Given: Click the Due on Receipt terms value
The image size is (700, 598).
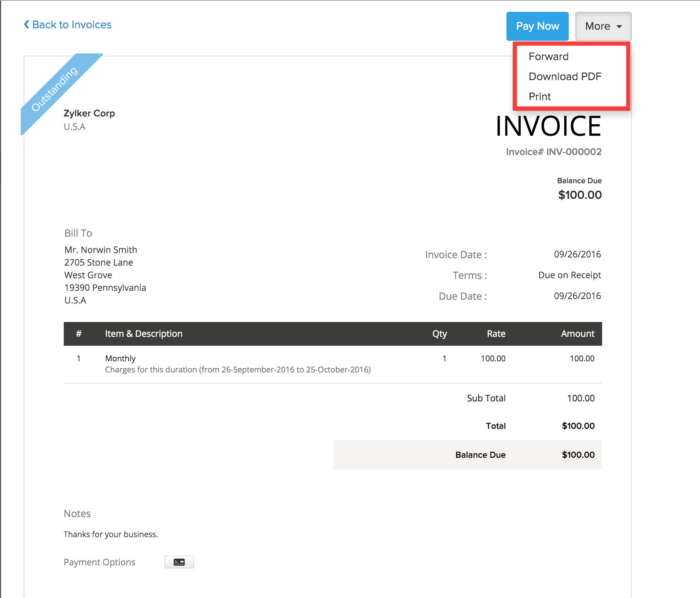Looking at the screenshot, I should [x=569, y=275].
